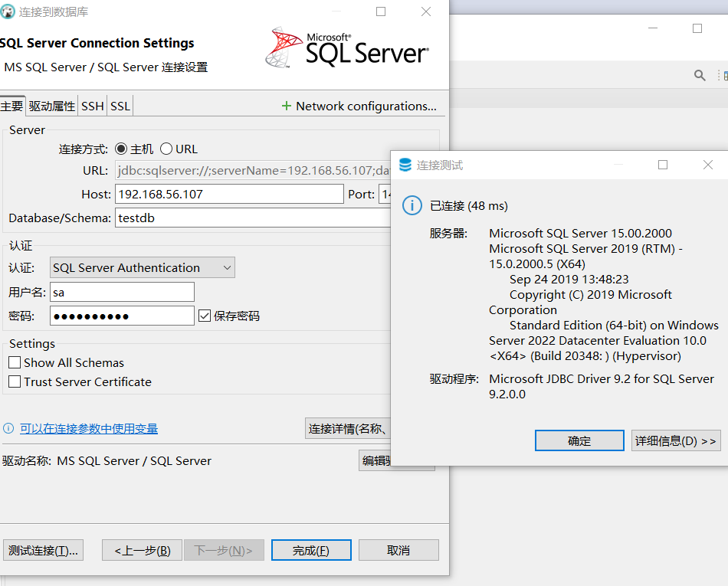Click 完成(F) to finish connection
This screenshot has height=586, width=728.
[311, 550]
